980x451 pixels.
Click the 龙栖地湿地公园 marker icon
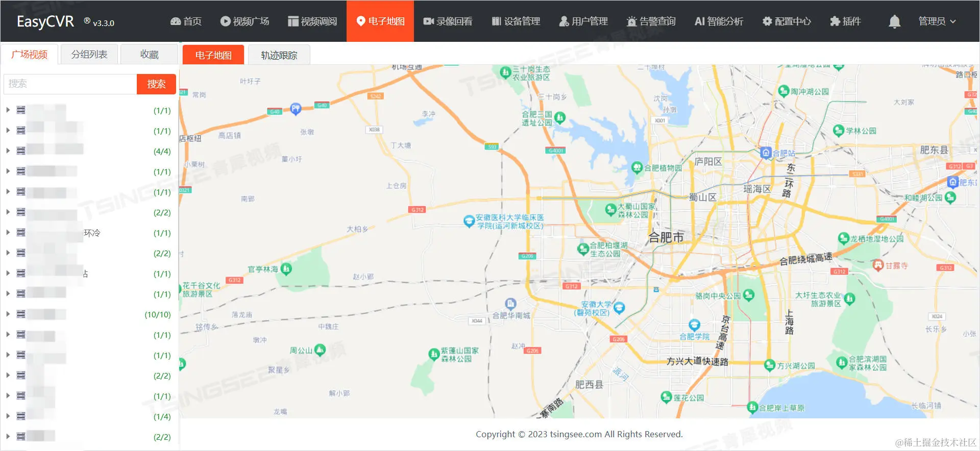tap(844, 238)
